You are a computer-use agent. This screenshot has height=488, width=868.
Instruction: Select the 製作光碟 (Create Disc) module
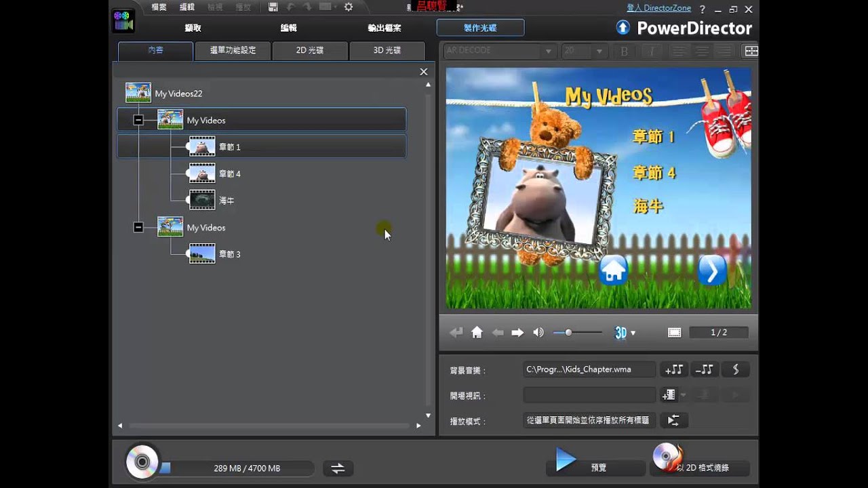480,28
